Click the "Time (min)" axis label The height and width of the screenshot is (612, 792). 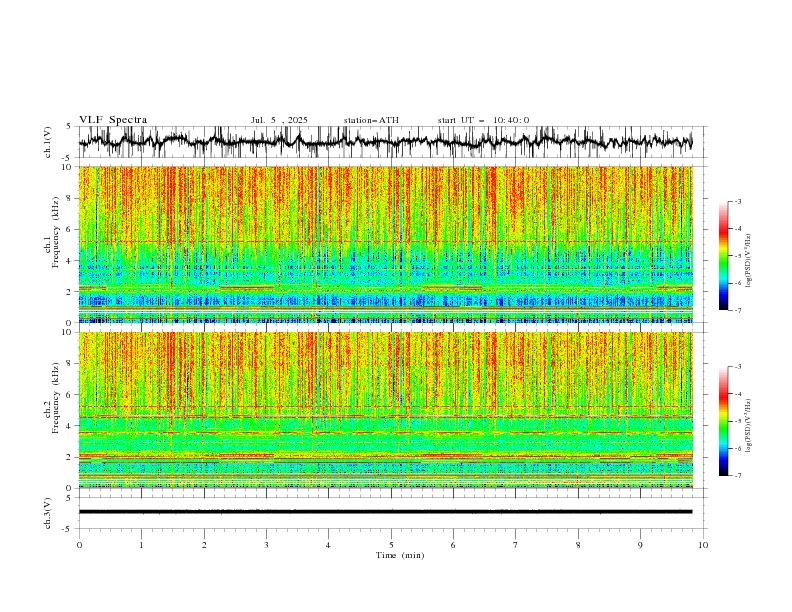tap(400, 555)
